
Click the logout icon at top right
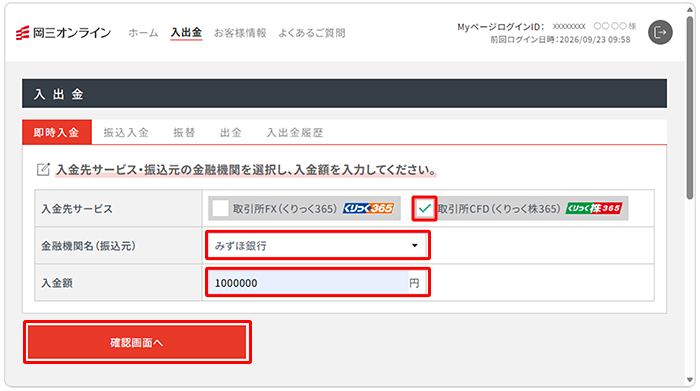(660, 32)
